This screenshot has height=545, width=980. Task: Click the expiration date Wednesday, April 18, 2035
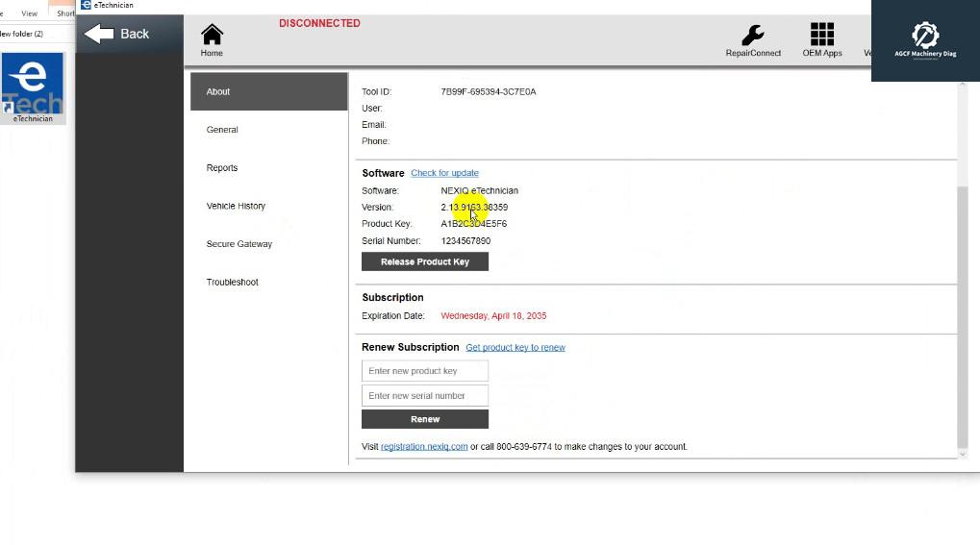(493, 315)
